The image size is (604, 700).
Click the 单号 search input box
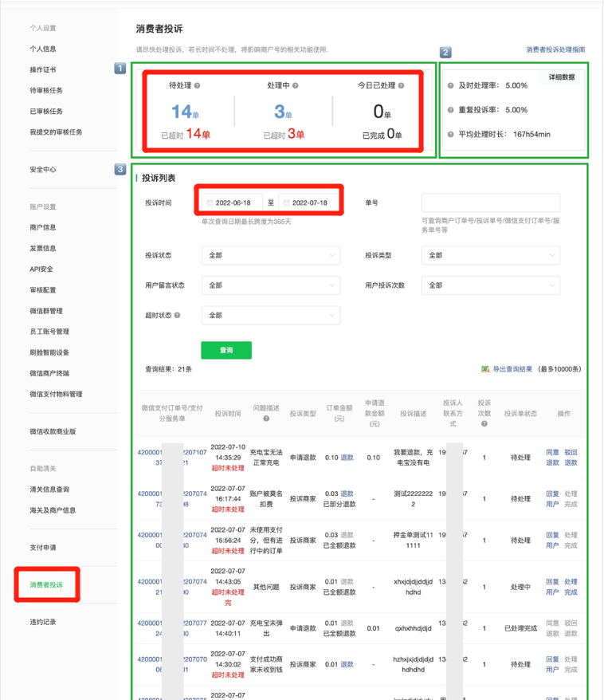[491, 203]
